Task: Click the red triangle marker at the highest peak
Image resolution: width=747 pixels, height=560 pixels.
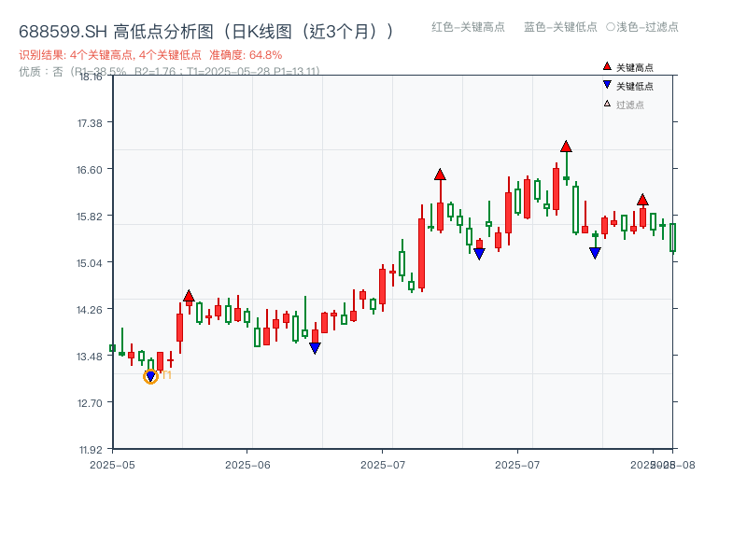Action: point(564,145)
